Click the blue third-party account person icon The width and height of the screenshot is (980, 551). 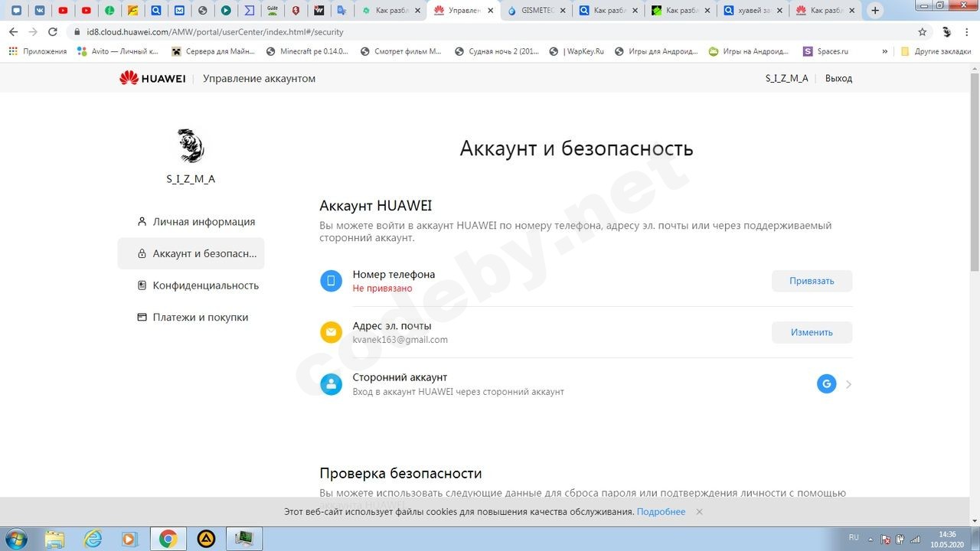331,384
